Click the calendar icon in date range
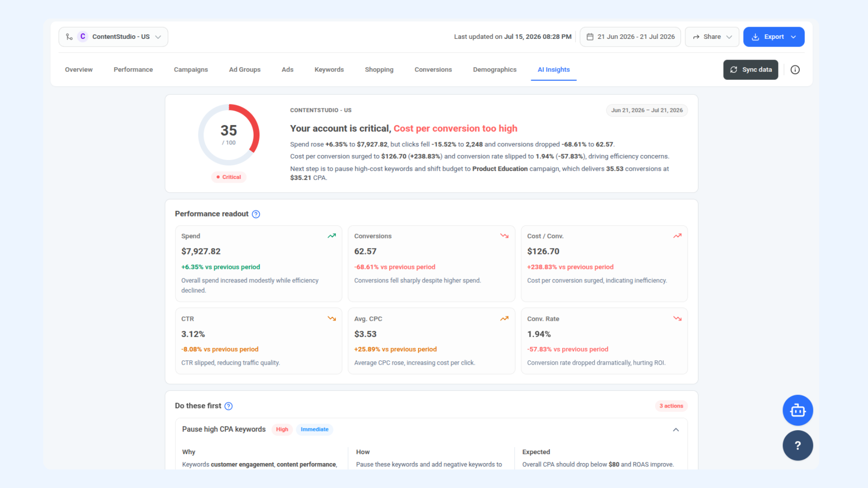Viewport: 868px width, 488px height. 590,37
